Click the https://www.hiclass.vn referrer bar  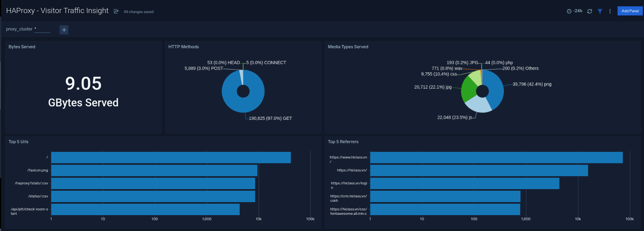(496, 157)
